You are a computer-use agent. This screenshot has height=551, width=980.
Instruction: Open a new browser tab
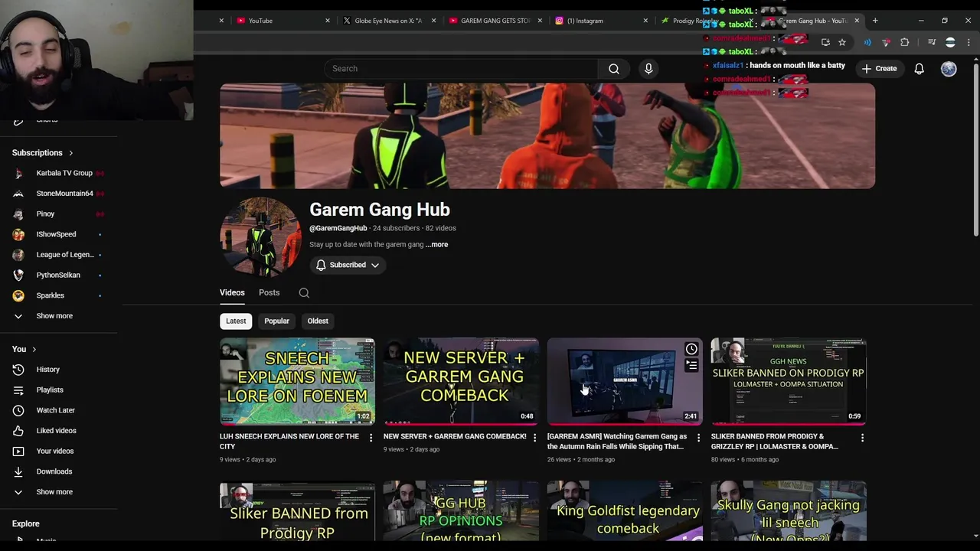875,21
